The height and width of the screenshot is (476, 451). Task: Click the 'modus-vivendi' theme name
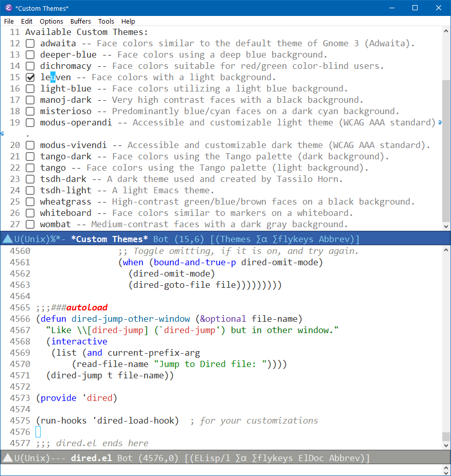coord(74,145)
